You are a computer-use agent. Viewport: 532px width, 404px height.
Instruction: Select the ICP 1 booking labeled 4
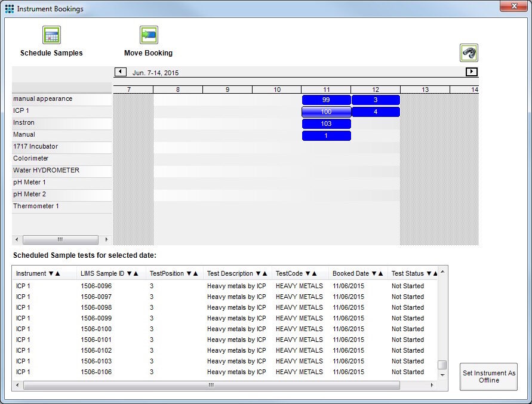point(376,112)
